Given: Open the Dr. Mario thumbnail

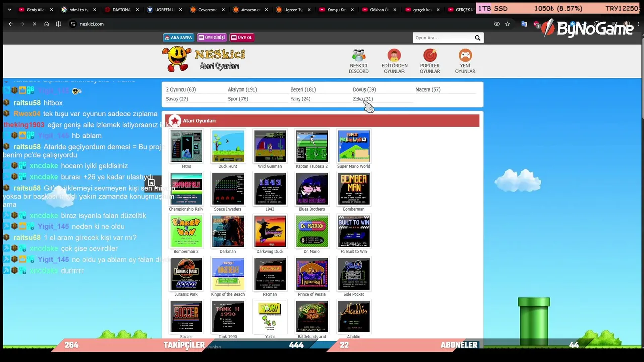Looking at the screenshot, I should [312, 231].
